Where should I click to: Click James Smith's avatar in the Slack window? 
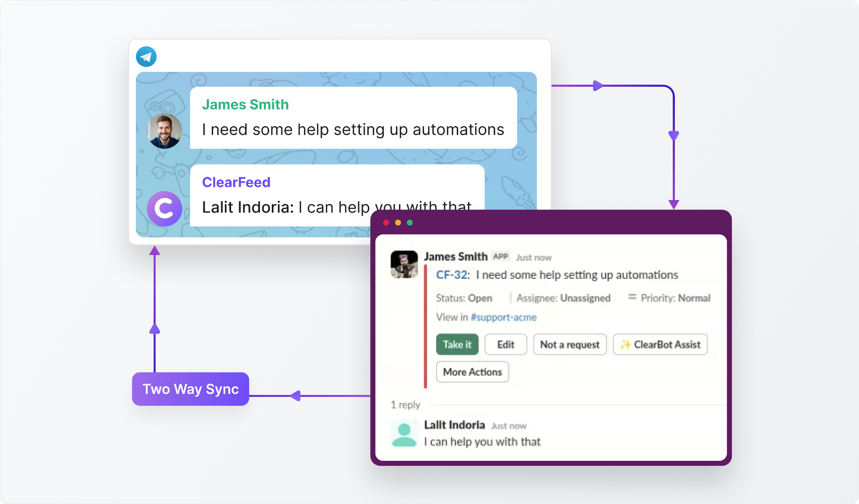pos(404,264)
